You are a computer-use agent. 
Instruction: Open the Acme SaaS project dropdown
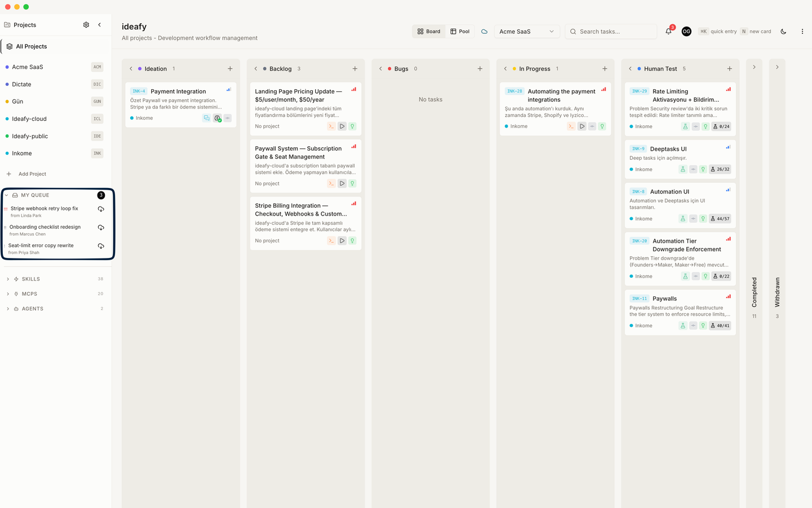tap(527, 32)
